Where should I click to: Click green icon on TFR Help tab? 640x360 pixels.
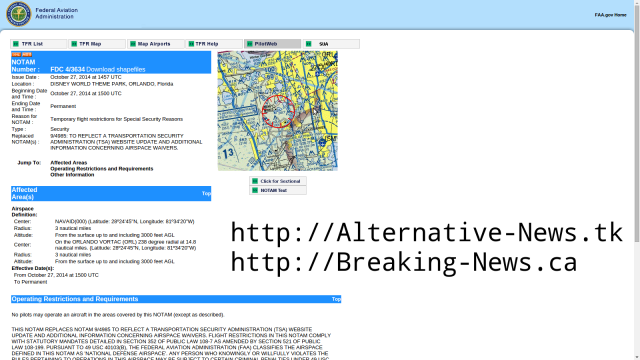click(191, 44)
